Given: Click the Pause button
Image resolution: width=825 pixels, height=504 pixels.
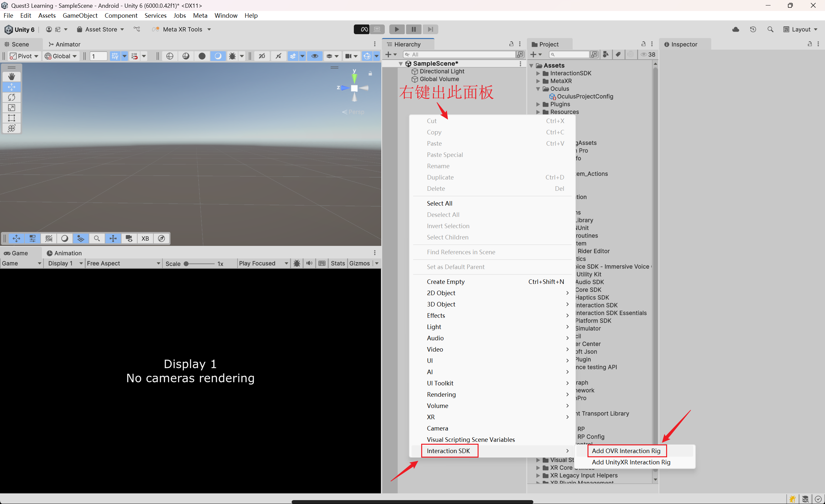Looking at the screenshot, I should point(413,29).
